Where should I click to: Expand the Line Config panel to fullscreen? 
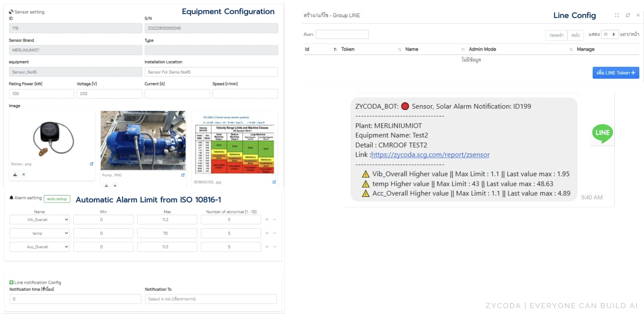coord(617,15)
